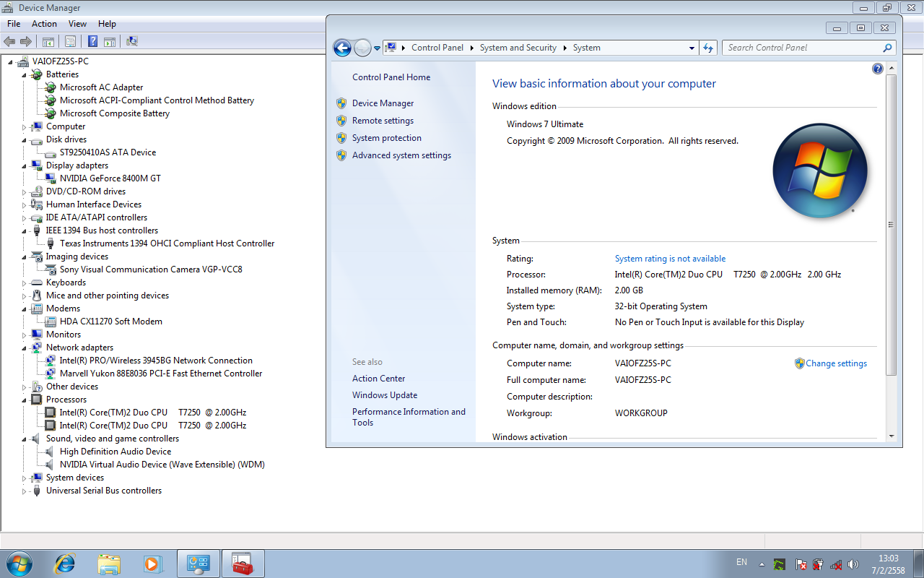Click the Control Panel window Forward button

click(362, 48)
